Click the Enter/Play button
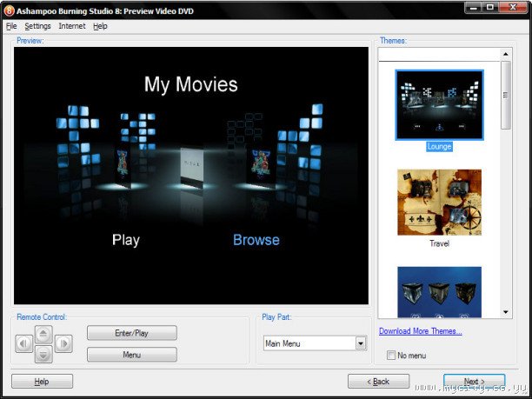Viewport: 532px width, 399px height. pos(131,333)
